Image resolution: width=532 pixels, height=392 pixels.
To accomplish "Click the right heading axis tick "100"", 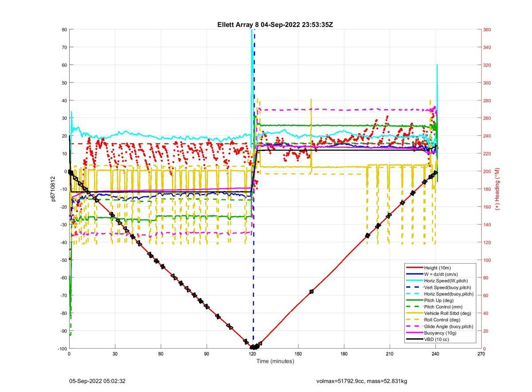I will [x=487, y=260].
